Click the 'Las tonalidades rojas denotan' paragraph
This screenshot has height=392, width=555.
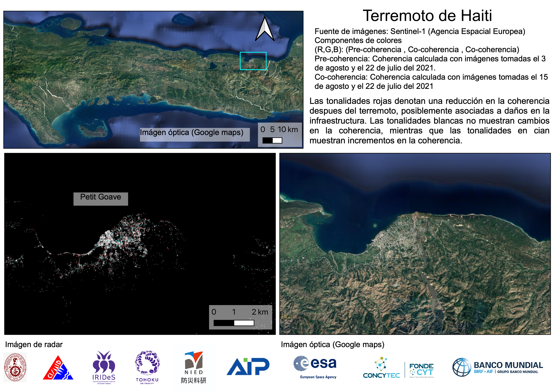(429, 121)
